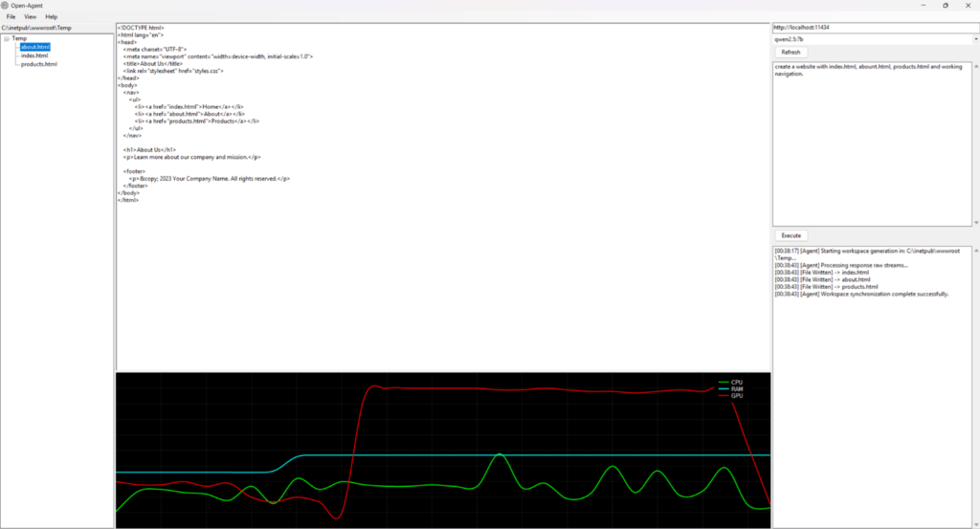The height and width of the screenshot is (529, 980).
Task: Click the 'Starting workspace generation' log entry
Action: (x=867, y=254)
